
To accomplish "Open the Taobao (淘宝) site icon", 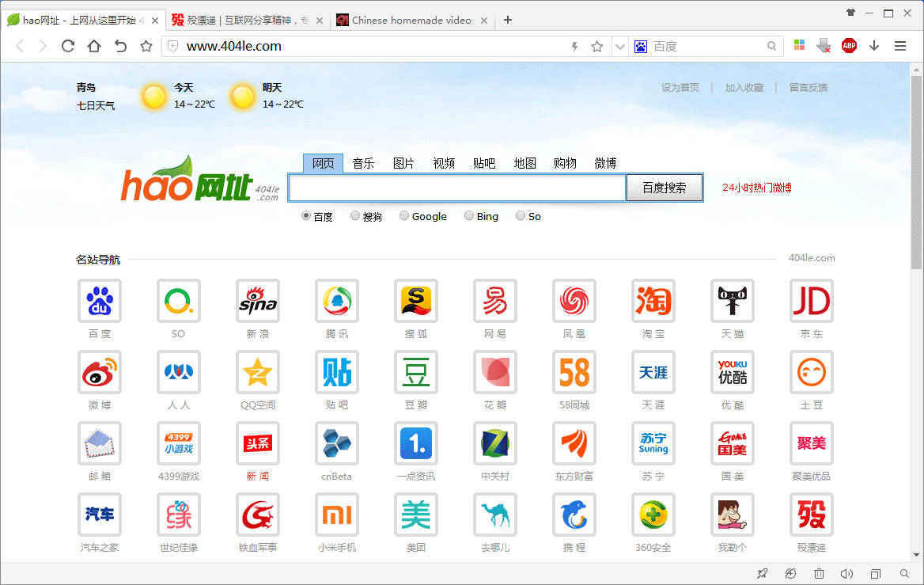I will [x=653, y=301].
